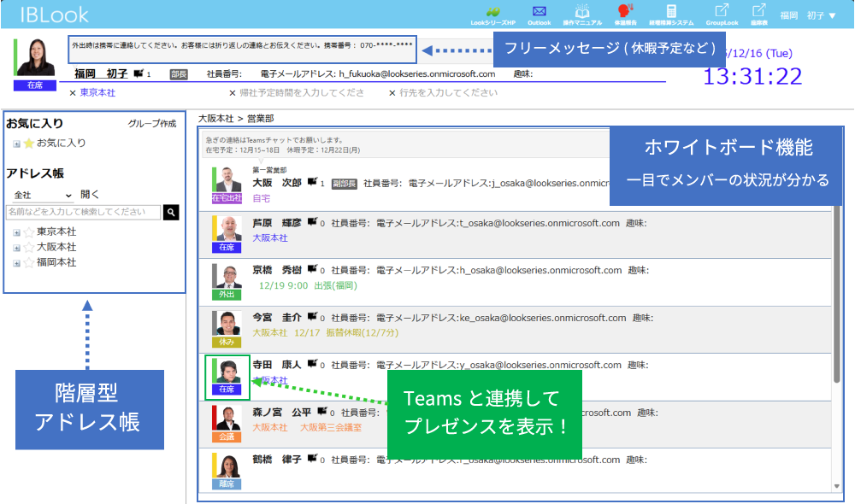Click 在席 status badge under 芦原 輝彦
This screenshot has width=855, height=504.
click(x=226, y=248)
